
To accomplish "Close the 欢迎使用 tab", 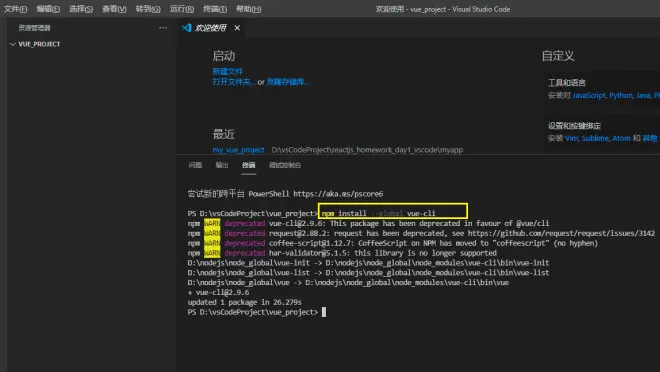I will 237,28.
